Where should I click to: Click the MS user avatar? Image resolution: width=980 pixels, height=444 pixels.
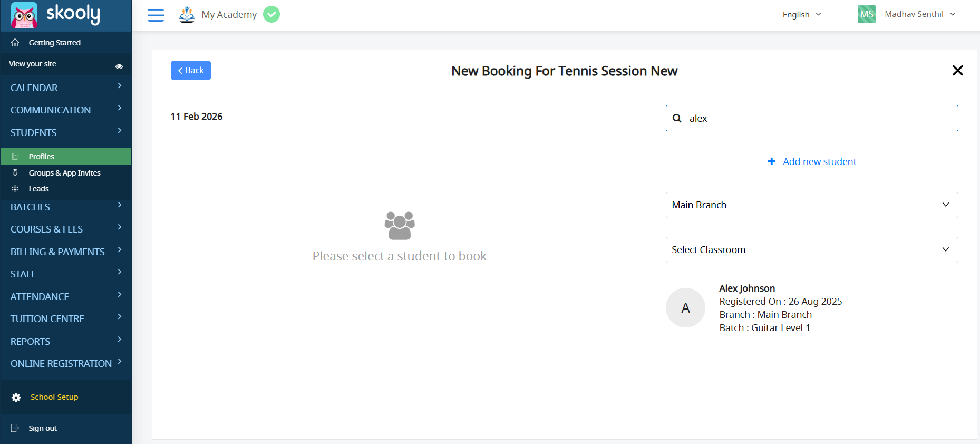[x=866, y=14]
